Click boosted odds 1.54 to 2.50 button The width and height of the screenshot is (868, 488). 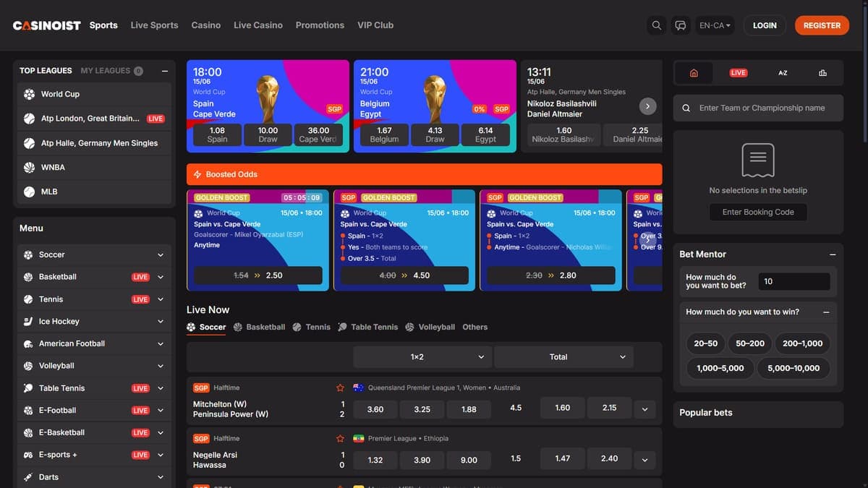click(258, 275)
